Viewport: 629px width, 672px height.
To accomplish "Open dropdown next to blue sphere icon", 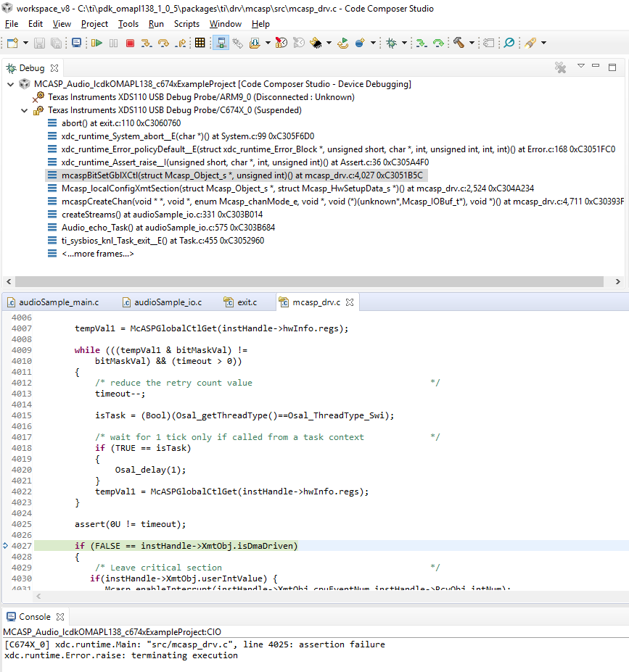I will pos(373,43).
